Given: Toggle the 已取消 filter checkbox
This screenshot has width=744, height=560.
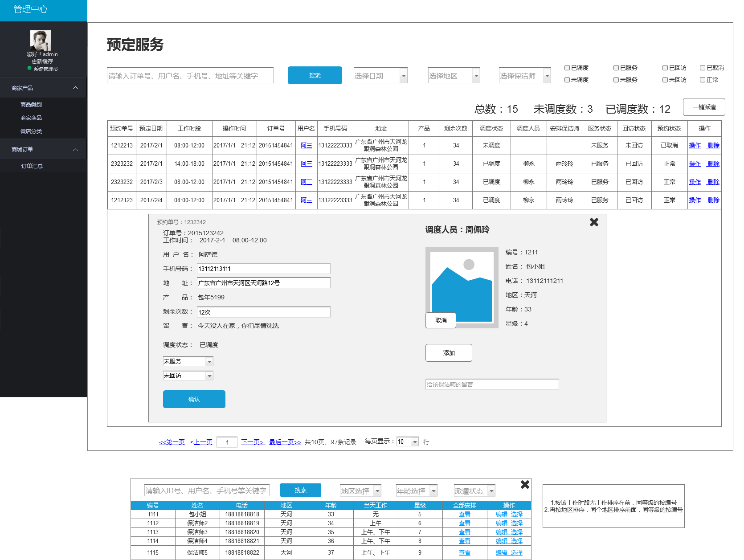Looking at the screenshot, I should [x=703, y=68].
